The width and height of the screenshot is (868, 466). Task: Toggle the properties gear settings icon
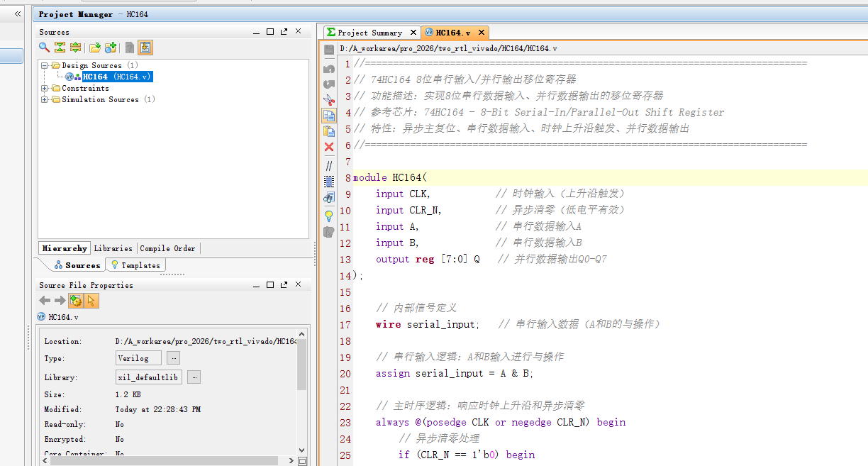(76, 301)
